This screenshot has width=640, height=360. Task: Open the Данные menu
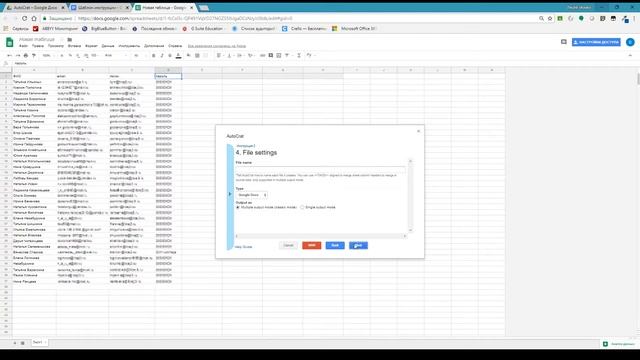click(x=108, y=46)
